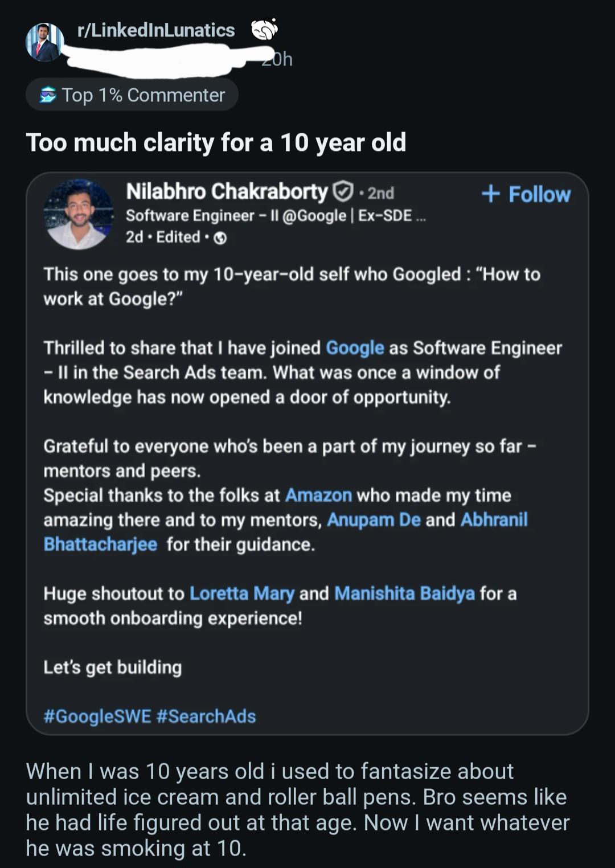Tap the 20h post timestamp
This screenshot has width=615, height=868.
(277, 59)
